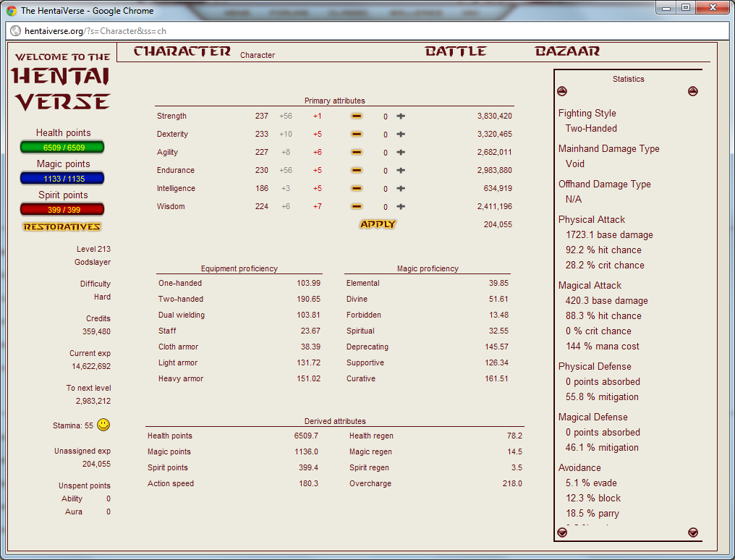Screen dimensions: 735x560
Task: Click the Health regen label
Action: click(371, 436)
